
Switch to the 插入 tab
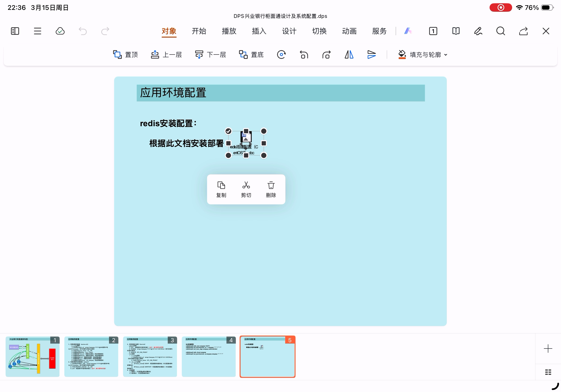click(x=259, y=31)
